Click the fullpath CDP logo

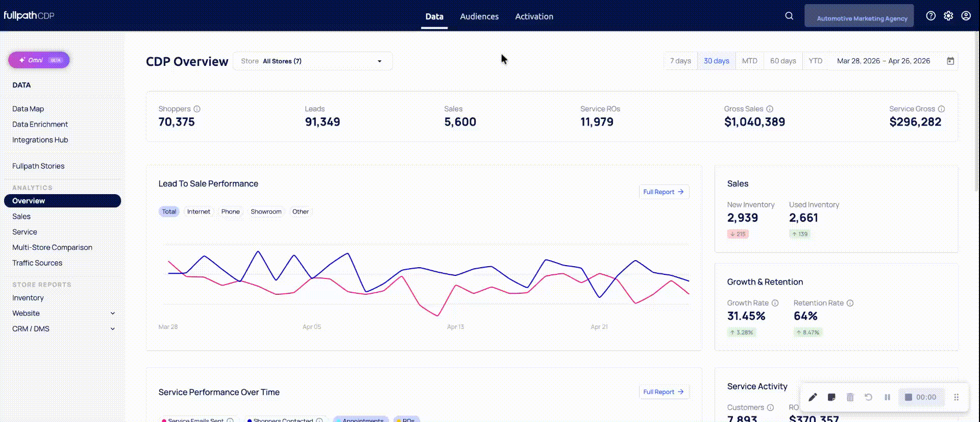[29, 15]
